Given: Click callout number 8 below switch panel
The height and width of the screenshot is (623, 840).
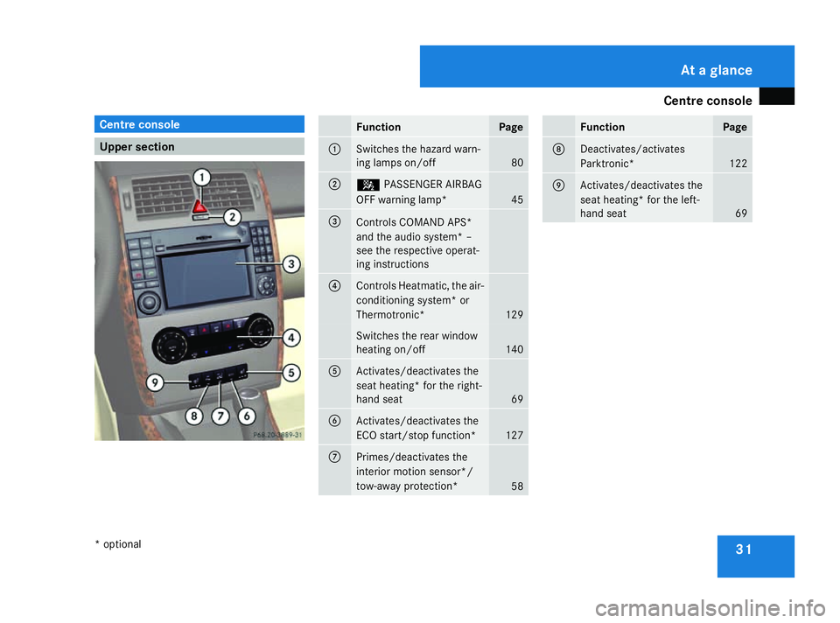Looking at the screenshot, I should click(194, 416).
